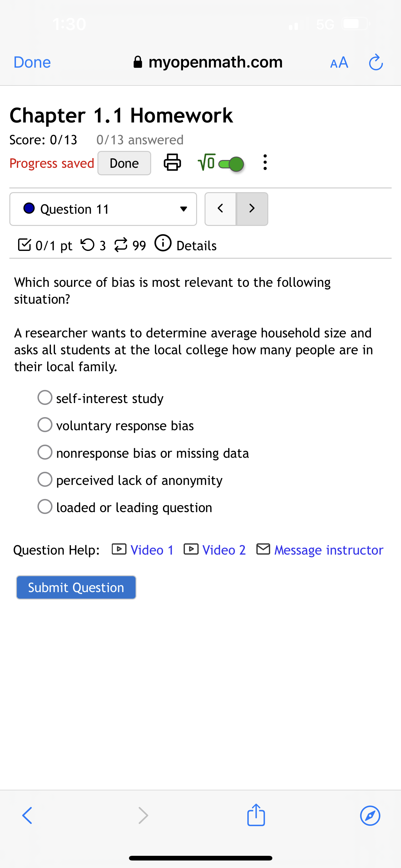Tap the share icon in bottom bar

[x=256, y=815]
